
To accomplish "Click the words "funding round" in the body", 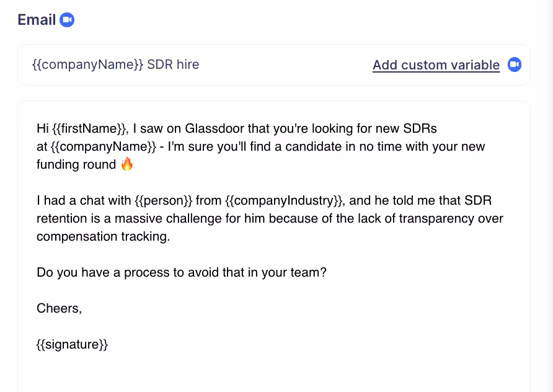I will pos(76,164).
